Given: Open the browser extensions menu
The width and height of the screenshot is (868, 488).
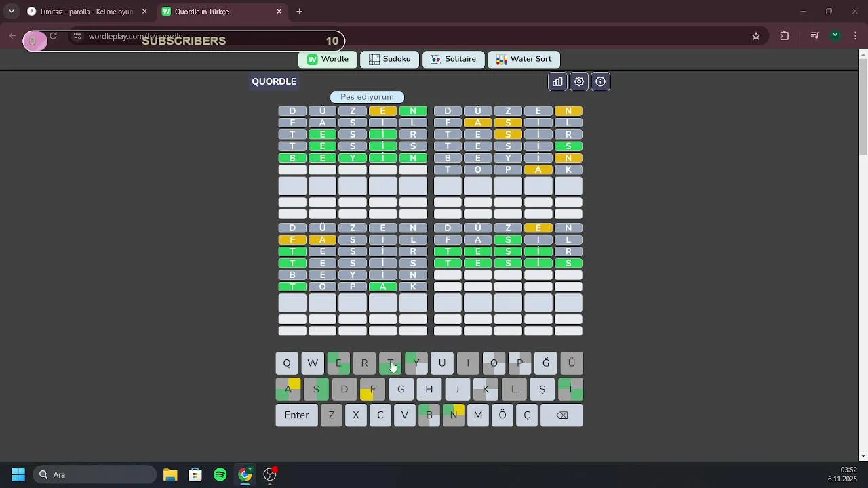Looking at the screenshot, I should tap(785, 36).
